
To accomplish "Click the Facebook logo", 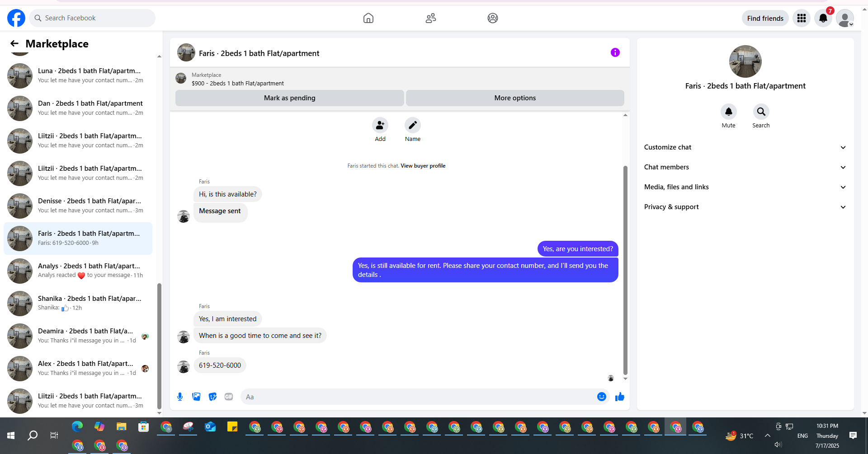I will coord(16,18).
